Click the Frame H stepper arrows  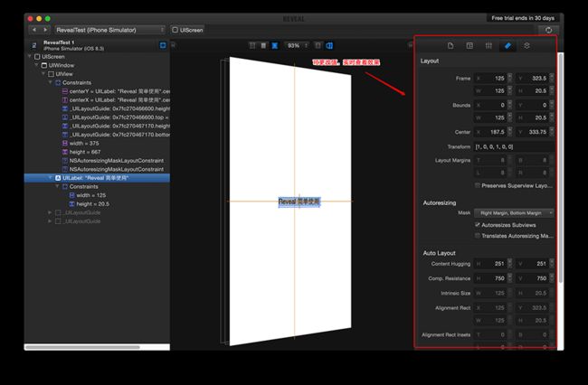tap(552, 90)
